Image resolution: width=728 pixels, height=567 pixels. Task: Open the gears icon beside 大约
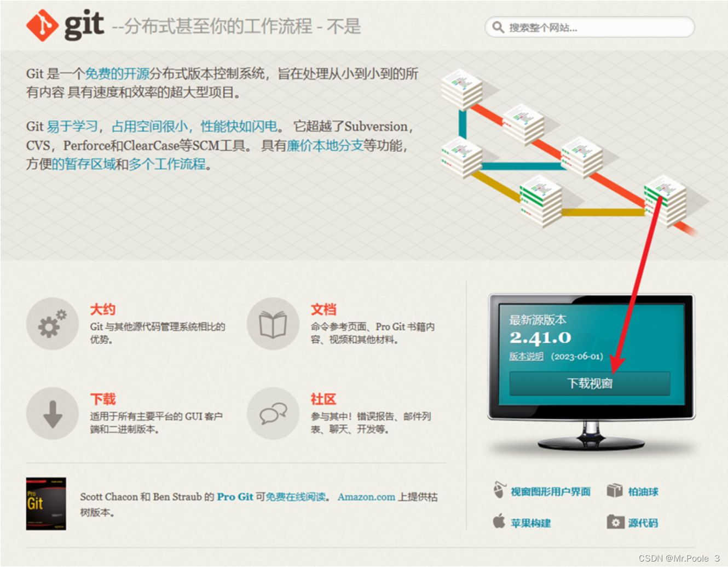(53, 323)
